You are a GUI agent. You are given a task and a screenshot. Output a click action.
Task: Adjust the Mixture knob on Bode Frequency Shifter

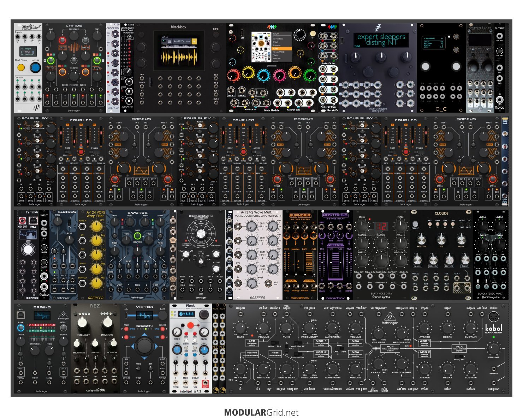click(x=217, y=269)
